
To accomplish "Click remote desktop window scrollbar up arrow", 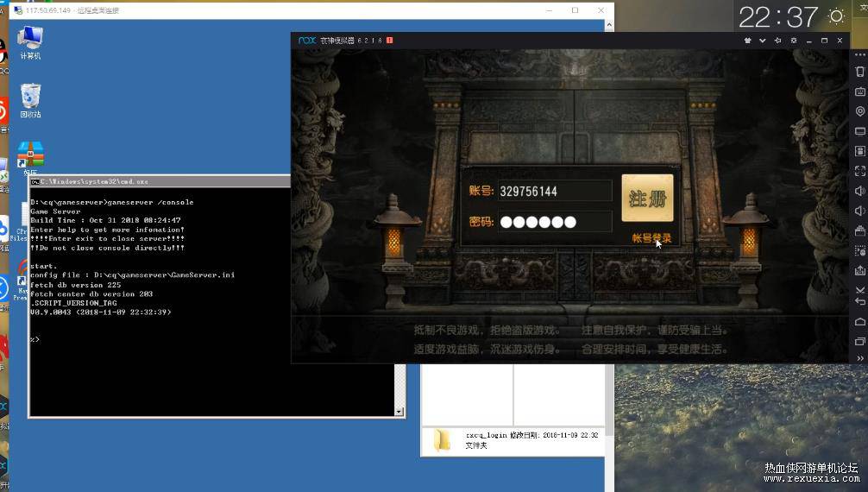I will pos(609,25).
